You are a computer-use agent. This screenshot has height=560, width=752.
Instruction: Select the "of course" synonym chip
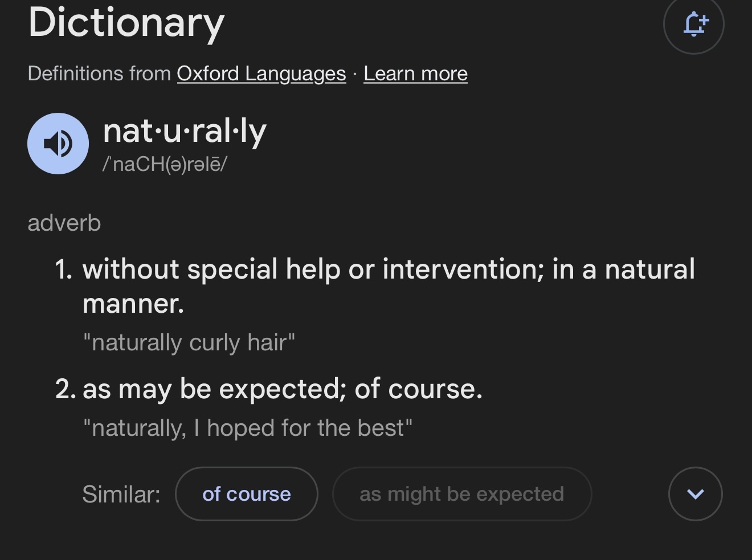point(247,494)
